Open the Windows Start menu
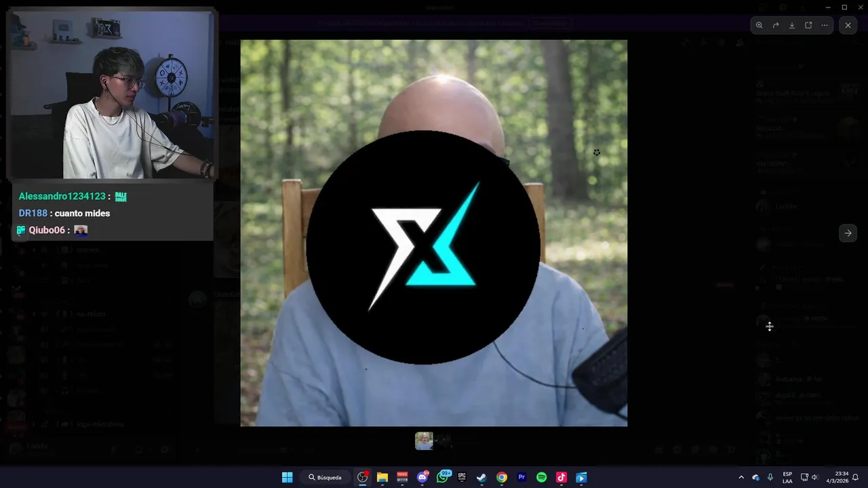Viewport: 868px width, 488px height. [x=287, y=477]
